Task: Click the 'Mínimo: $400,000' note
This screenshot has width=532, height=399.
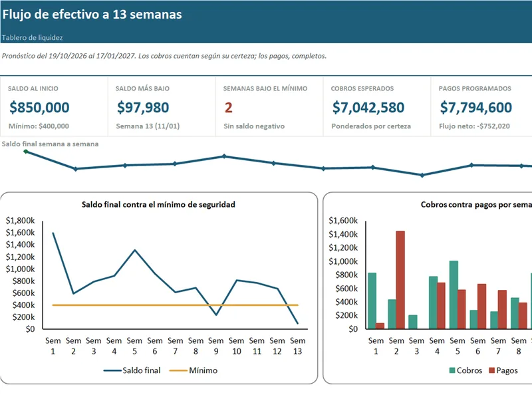Action: click(39, 126)
